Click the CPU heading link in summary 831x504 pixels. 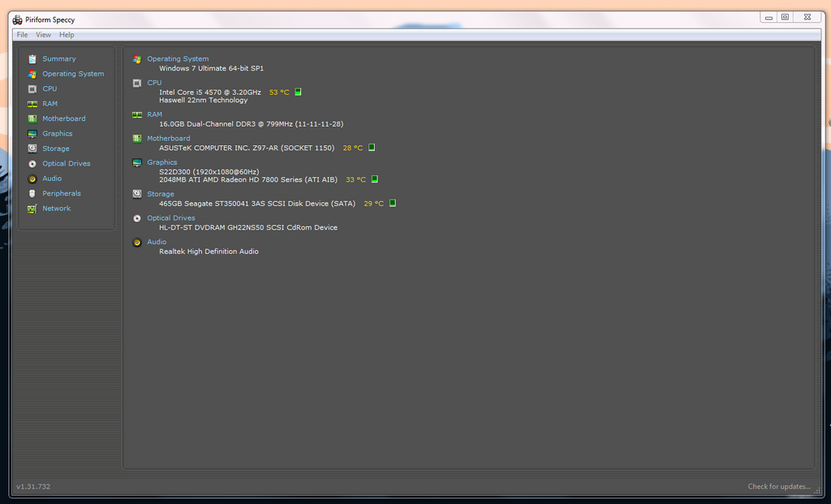[x=154, y=83]
